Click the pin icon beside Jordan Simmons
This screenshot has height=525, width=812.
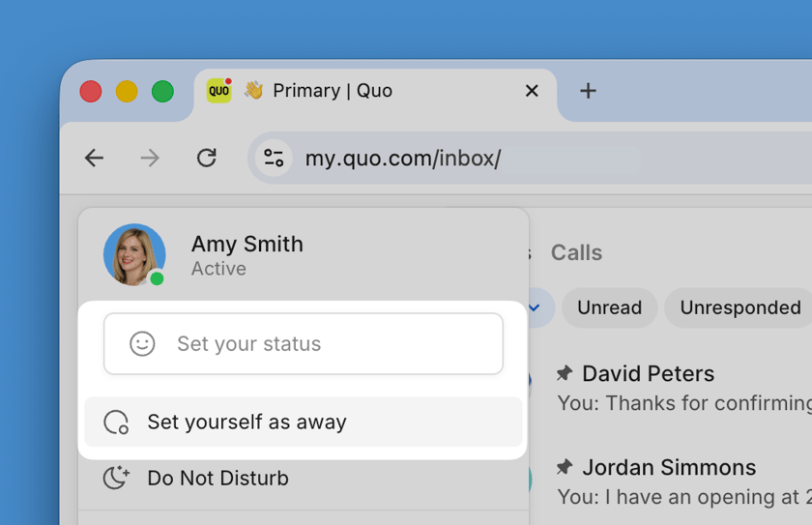(x=565, y=467)
